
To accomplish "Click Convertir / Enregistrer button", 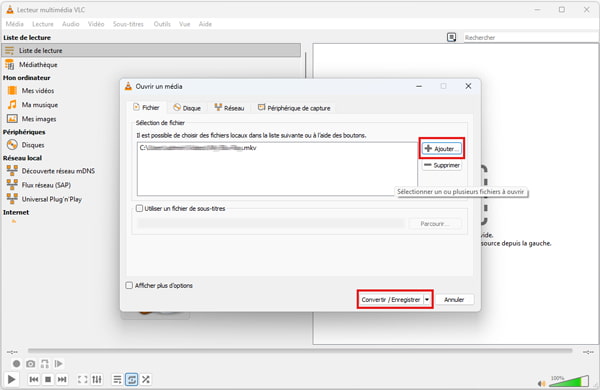I will click(391, 300).
